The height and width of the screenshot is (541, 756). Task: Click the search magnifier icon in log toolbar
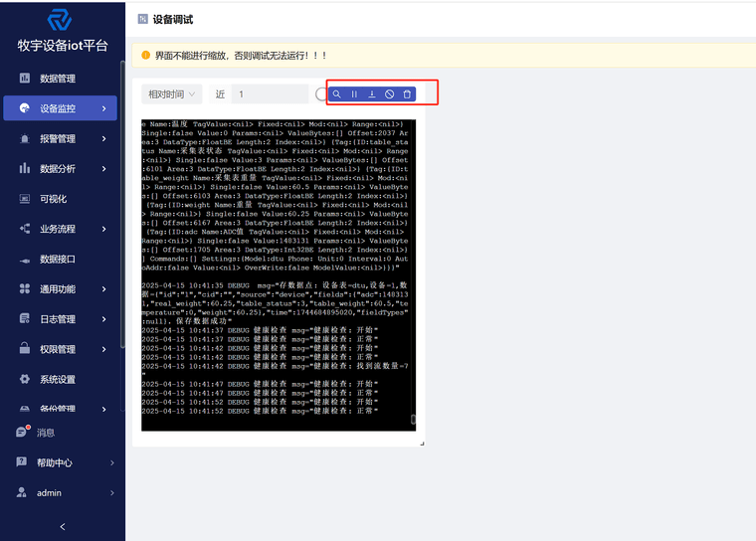point(336,94)
